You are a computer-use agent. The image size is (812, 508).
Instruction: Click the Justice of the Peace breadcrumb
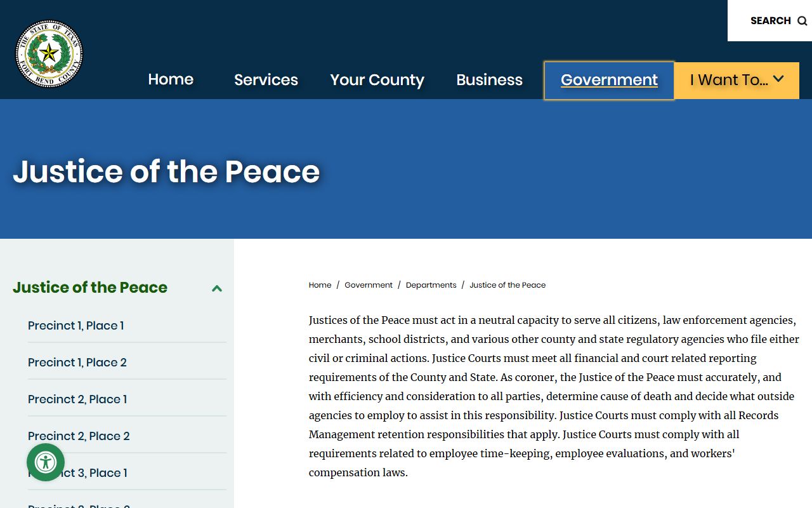coord(507,285)
